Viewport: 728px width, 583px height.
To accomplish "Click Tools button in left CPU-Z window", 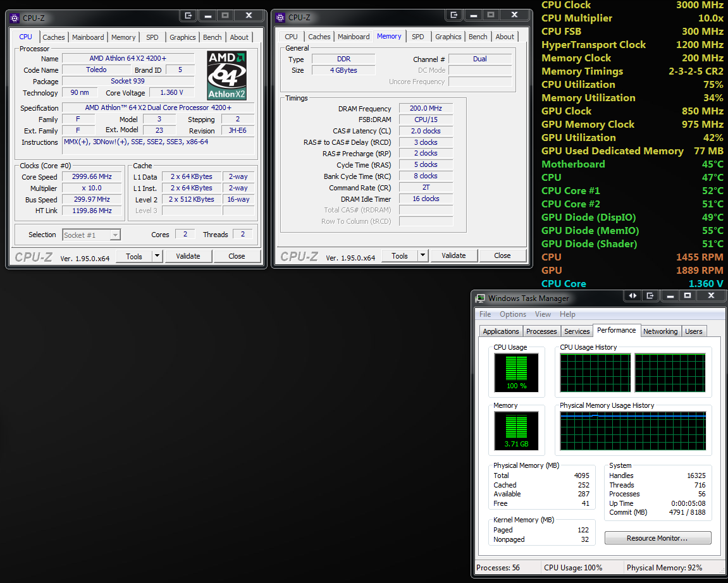I will (133, 256).
